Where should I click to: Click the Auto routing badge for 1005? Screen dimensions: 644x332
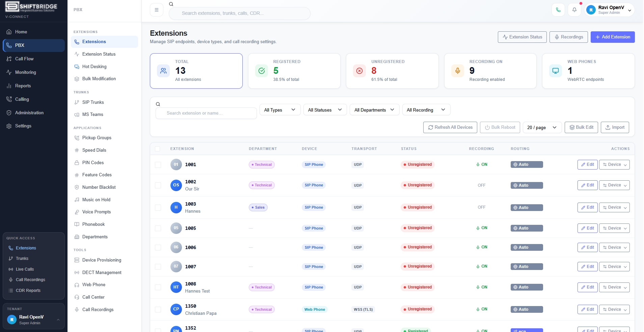(x=527, y=228)
